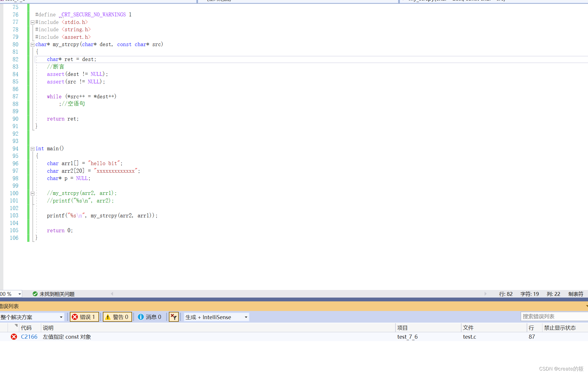Open the C2166 error code link
Viewport: 588px width, 374px height.
point(29,337)
